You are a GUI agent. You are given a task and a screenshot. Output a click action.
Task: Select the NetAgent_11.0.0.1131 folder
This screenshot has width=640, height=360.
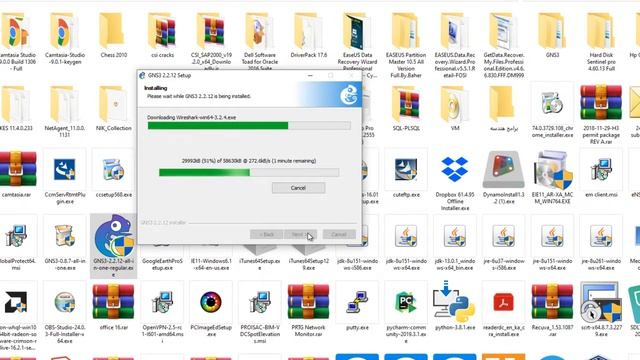click(64, 104)
